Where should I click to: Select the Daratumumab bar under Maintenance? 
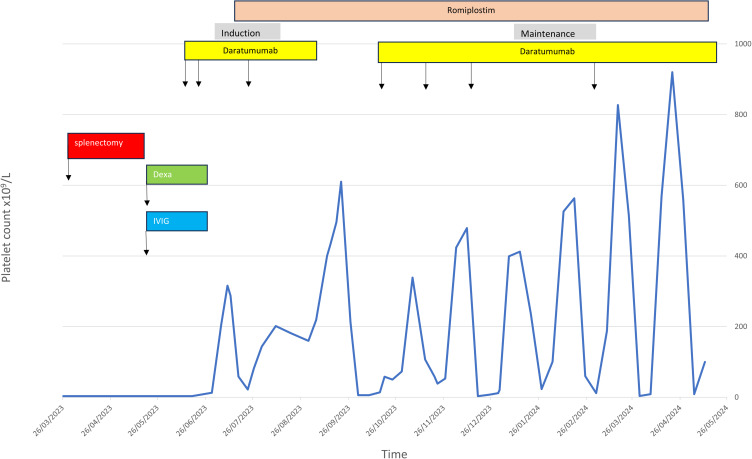point(547,51)
